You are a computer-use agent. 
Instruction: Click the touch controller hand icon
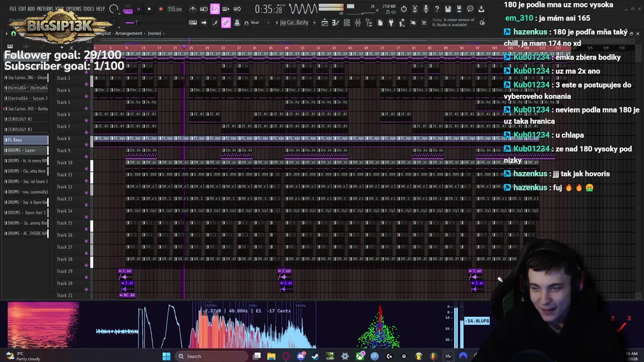[413, 23]
